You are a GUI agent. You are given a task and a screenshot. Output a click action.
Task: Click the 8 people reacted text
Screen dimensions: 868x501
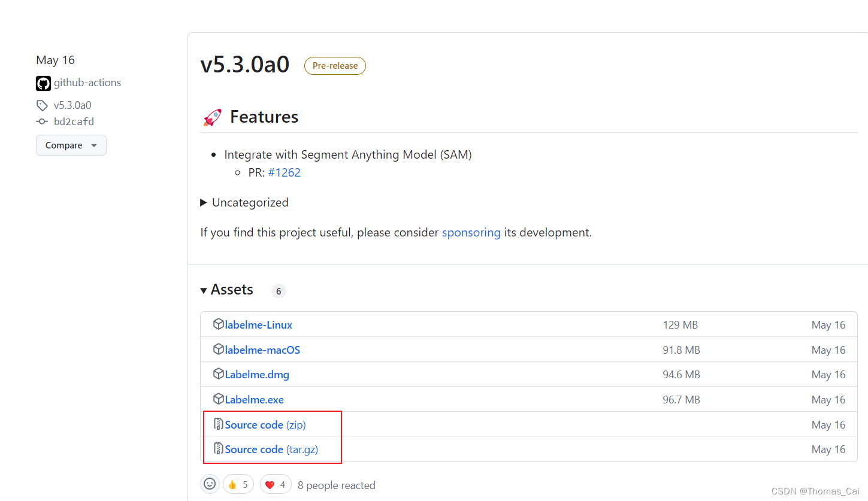337,485
